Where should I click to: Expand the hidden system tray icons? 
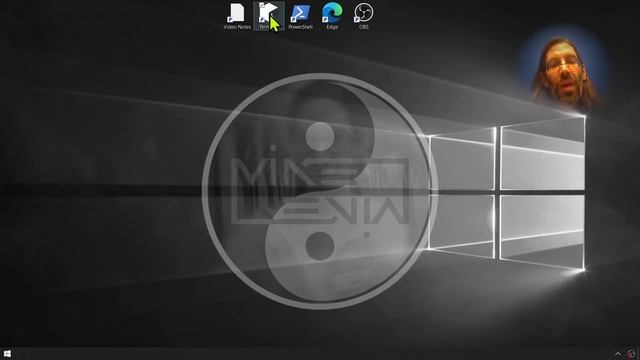(618, 354)
